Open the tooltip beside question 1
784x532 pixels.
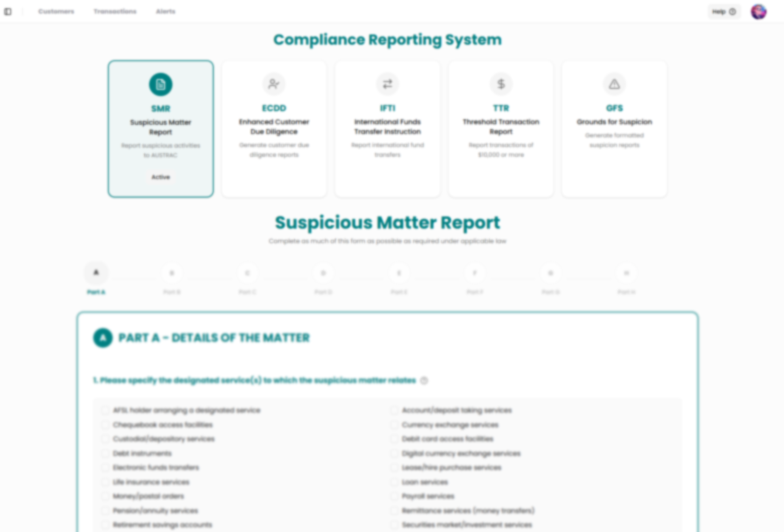point(424,381)
